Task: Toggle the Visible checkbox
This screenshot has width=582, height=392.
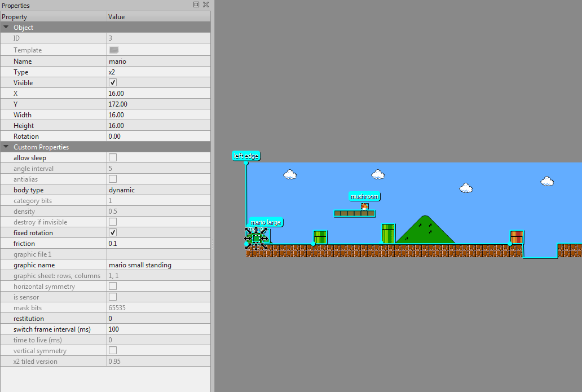Action: click(113, 82)
